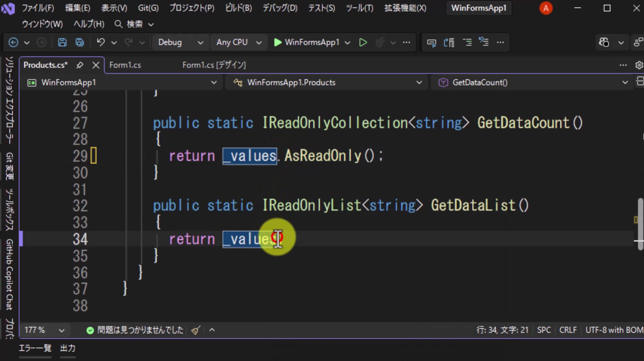The width and height of the screenshot is (644, 361).
Task: Open the プロジェクト(P) menu
Action: coord(192,8)
